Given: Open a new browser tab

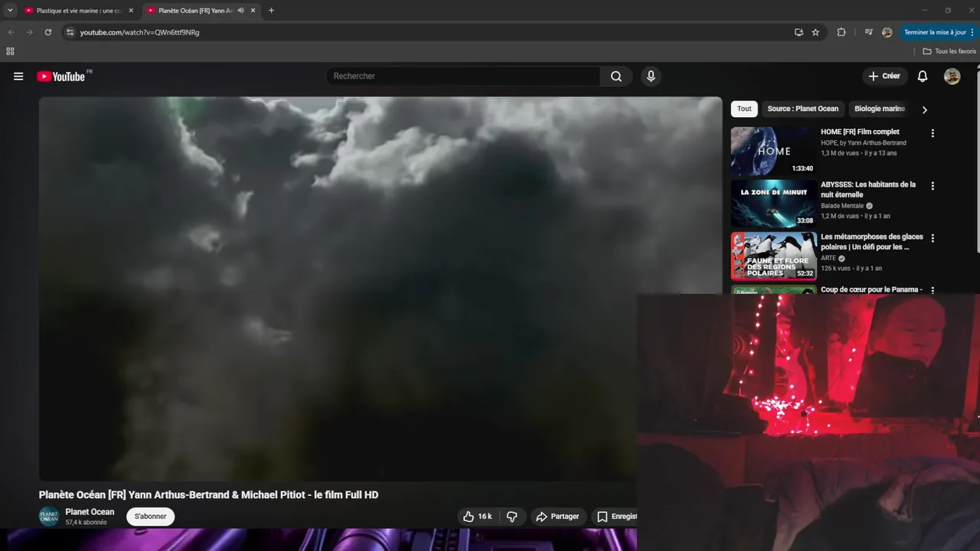Looking at the screenshot, I should click(271, 11).
